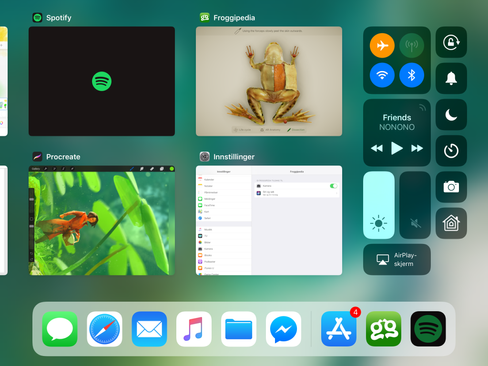Play the song Friends

pos(397,148)
